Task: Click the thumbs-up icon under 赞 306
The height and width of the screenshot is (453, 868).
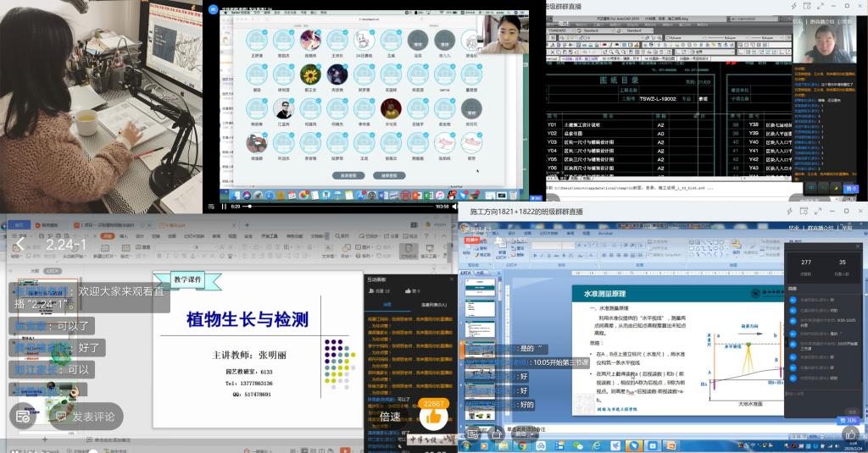Action: 850,435
